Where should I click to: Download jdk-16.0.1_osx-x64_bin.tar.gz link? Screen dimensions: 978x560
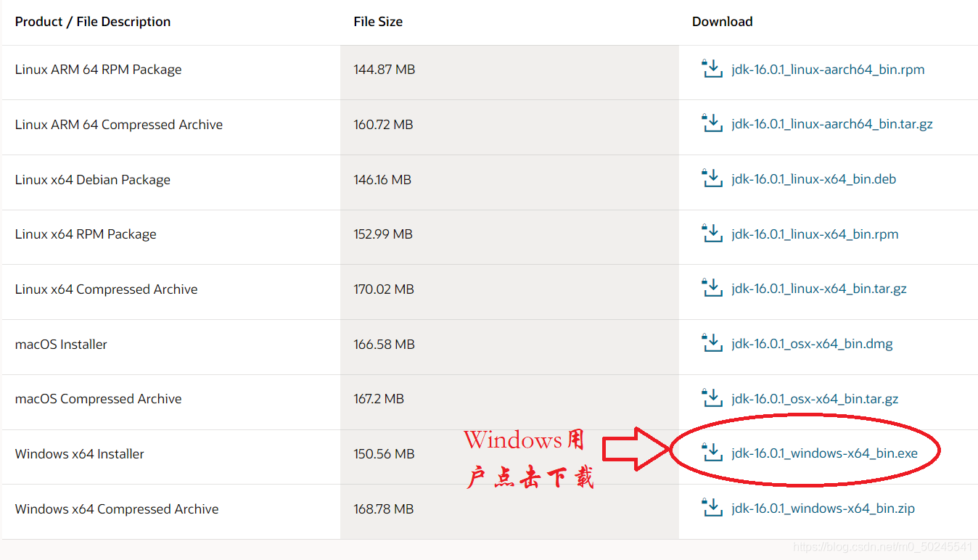coord(815,399)
